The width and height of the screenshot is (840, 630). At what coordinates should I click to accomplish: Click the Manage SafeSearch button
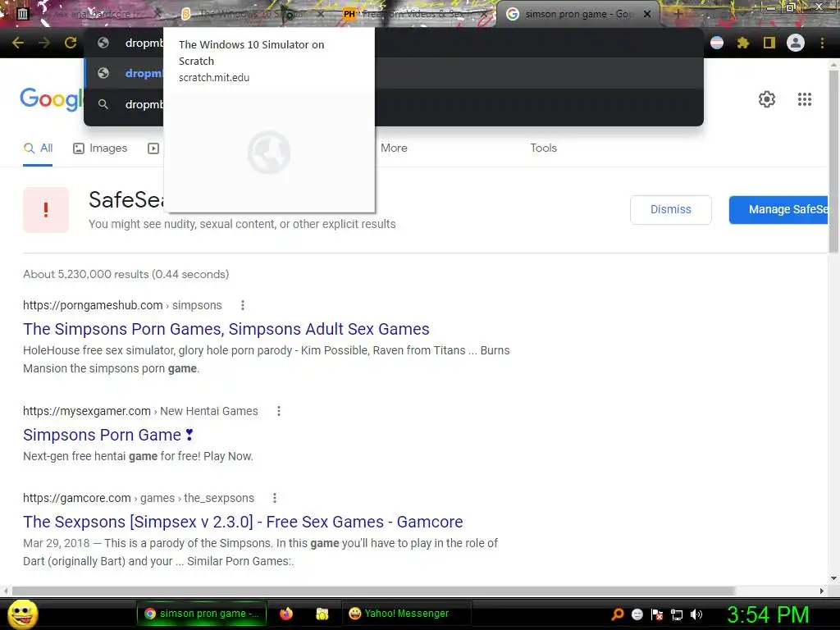click(x=778, y=209)
